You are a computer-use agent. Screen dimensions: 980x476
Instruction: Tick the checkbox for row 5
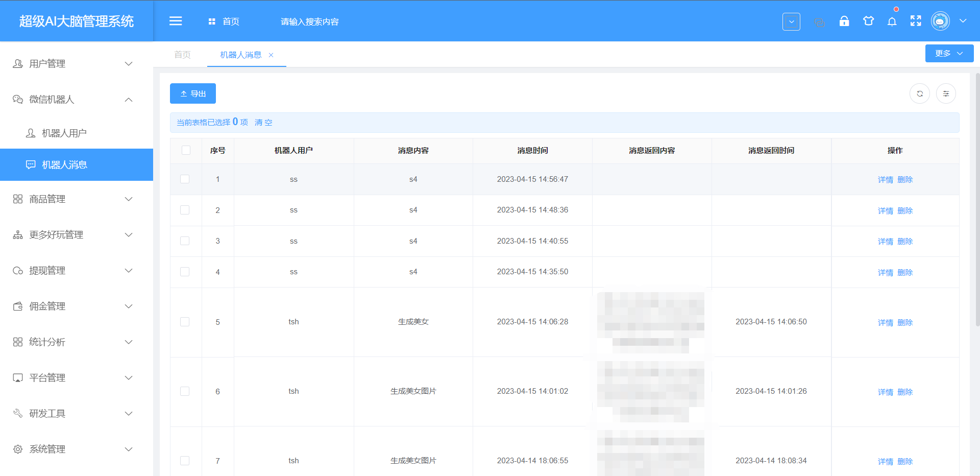(x=185, y=322)
